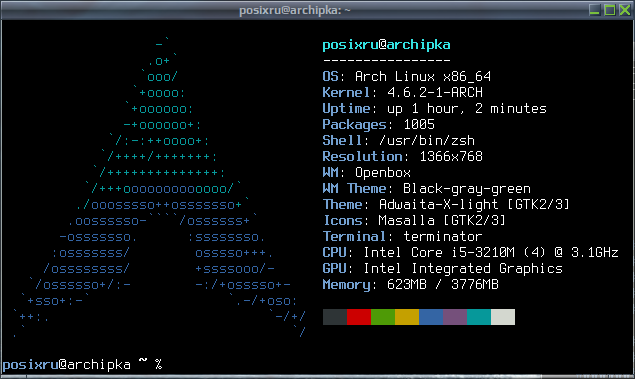
Task: Click the dashed separator under the hostname
Action: tap(386, 61)
